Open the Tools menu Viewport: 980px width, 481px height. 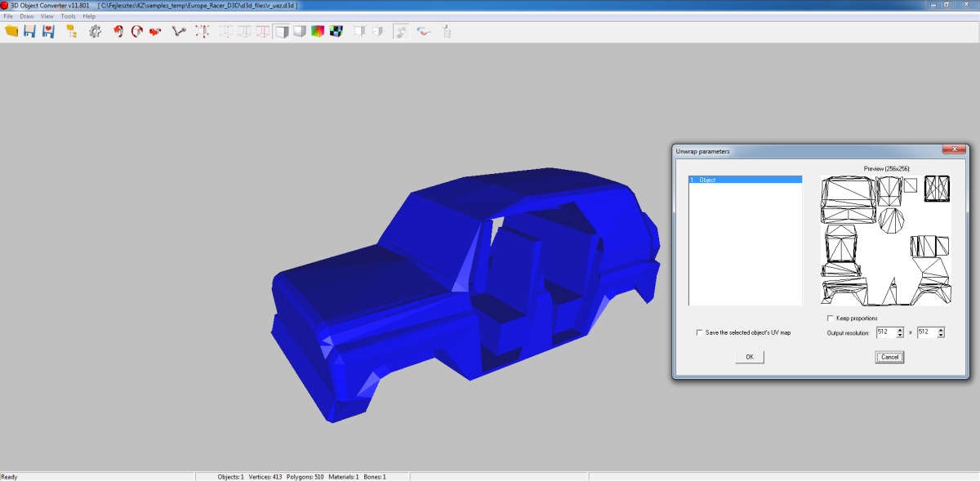68,16
